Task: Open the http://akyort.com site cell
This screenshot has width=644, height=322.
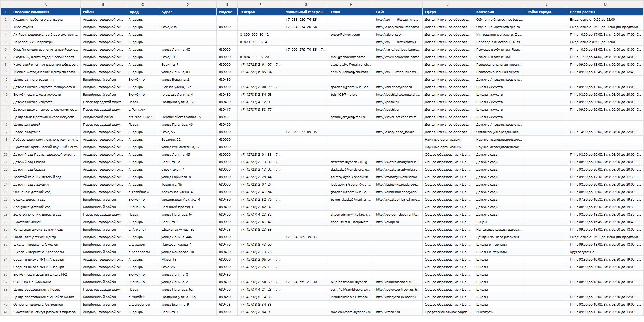Action: click(398, 35)
